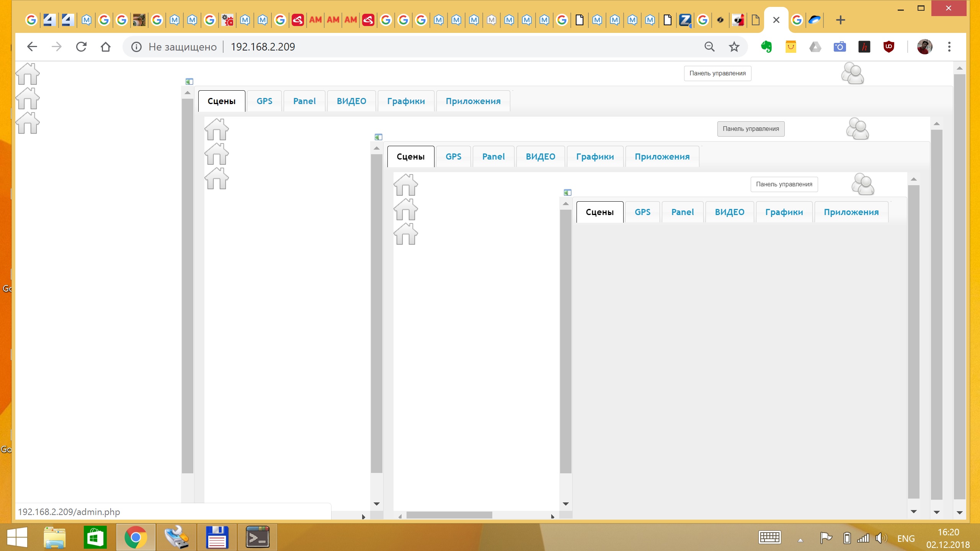The height and width of the screenshot is (551, 980).
Task: Click the small green collapse-panel icon above outermost tabs
Action: [189, 82]
